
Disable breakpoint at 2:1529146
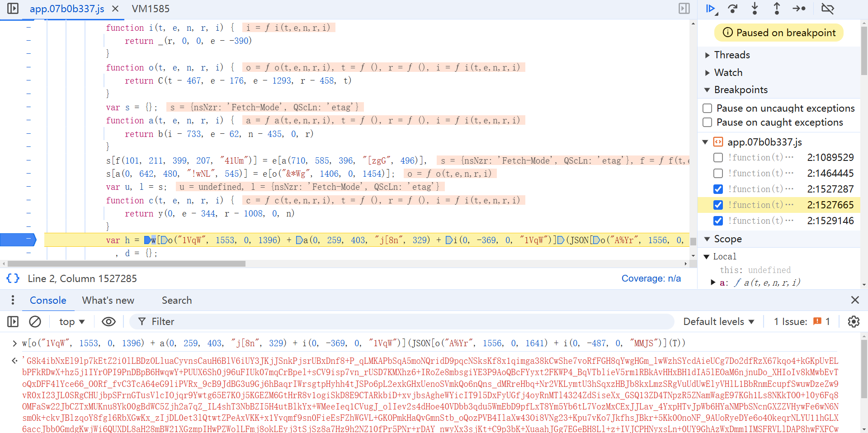[x=718, y=221]
